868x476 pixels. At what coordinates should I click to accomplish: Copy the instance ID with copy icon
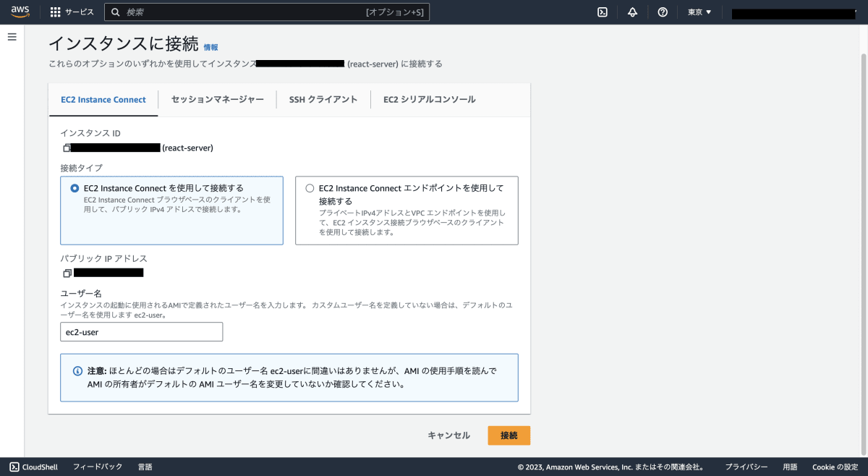[67, 148]
